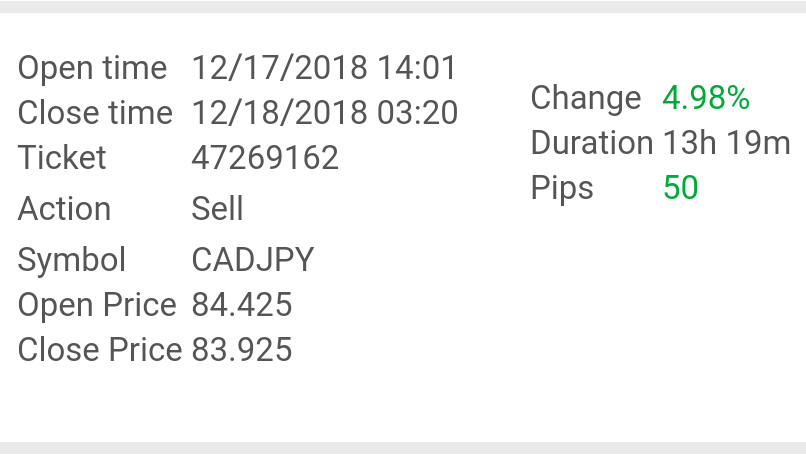
Task: Click the Close Price label
Action: point(100,350)
